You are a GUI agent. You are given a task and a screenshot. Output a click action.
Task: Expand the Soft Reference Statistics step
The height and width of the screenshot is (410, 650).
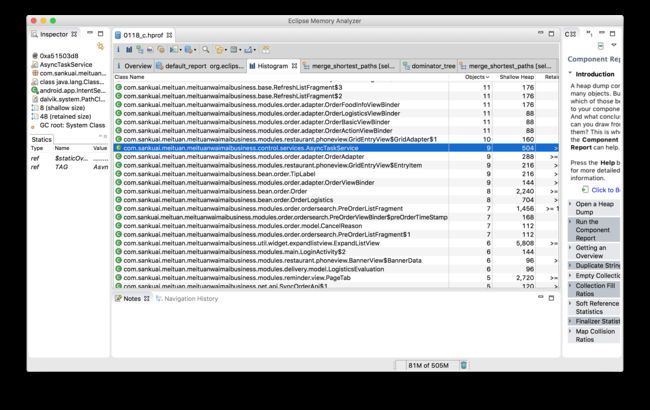coord(570,303)
